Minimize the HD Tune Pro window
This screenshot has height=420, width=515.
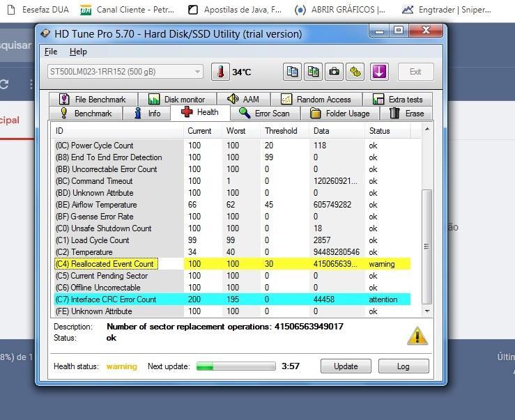[379, 31]
